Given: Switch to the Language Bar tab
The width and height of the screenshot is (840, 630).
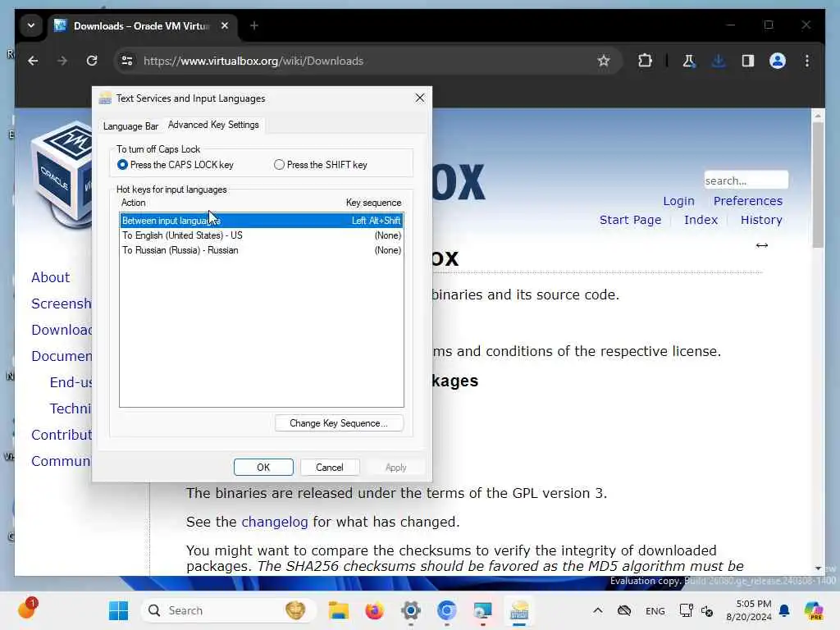Looking at the screenshot, I should [130, 126].
